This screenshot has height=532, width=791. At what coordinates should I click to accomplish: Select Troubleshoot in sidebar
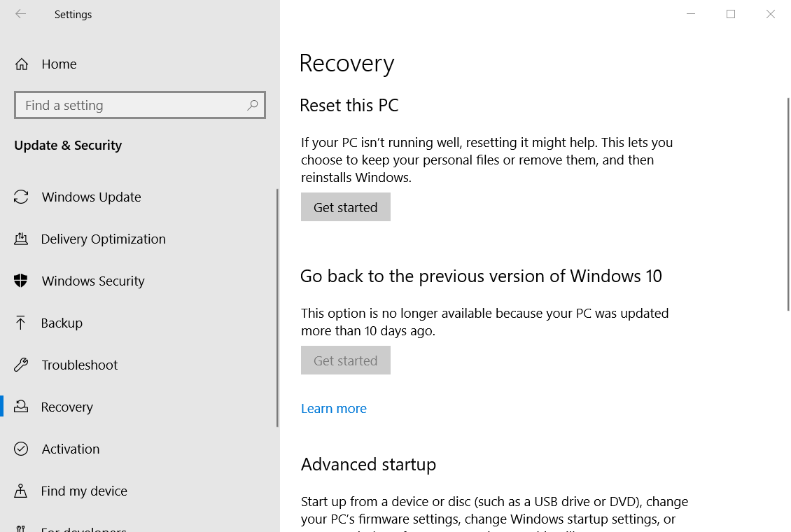tap(80, 365)
